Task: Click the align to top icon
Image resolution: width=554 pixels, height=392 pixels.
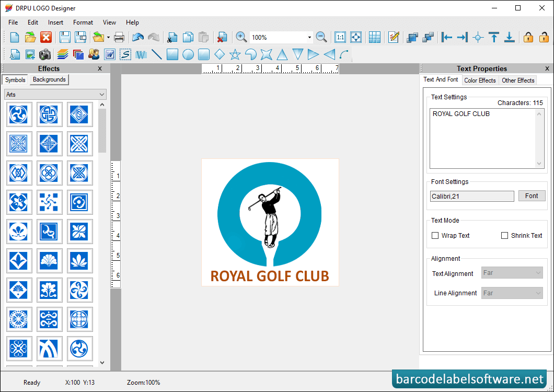Action: 494,37
